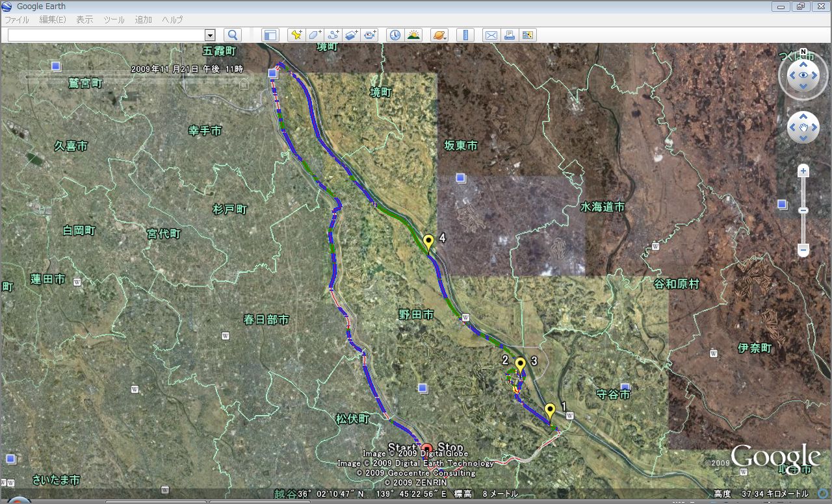832x504 pixels.
Task: Look right with the look joystick arrow
Action: (x=815, y=75)
